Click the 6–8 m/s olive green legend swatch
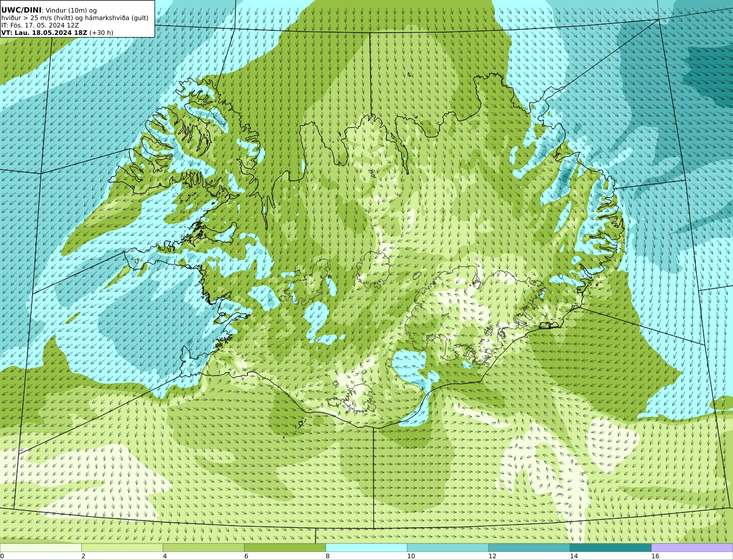The image size is (733, 560). (285, 548)
